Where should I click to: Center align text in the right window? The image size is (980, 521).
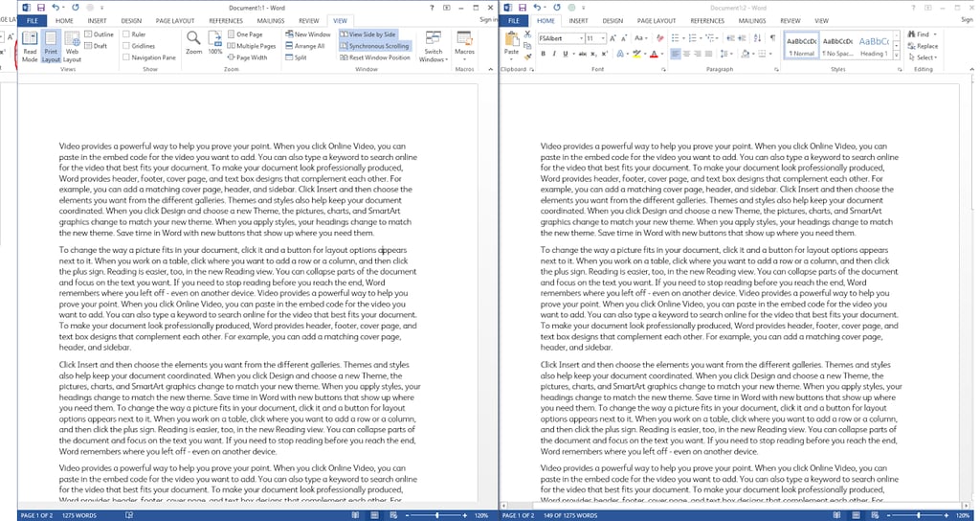pyautogui.click(x=686, y=55)
